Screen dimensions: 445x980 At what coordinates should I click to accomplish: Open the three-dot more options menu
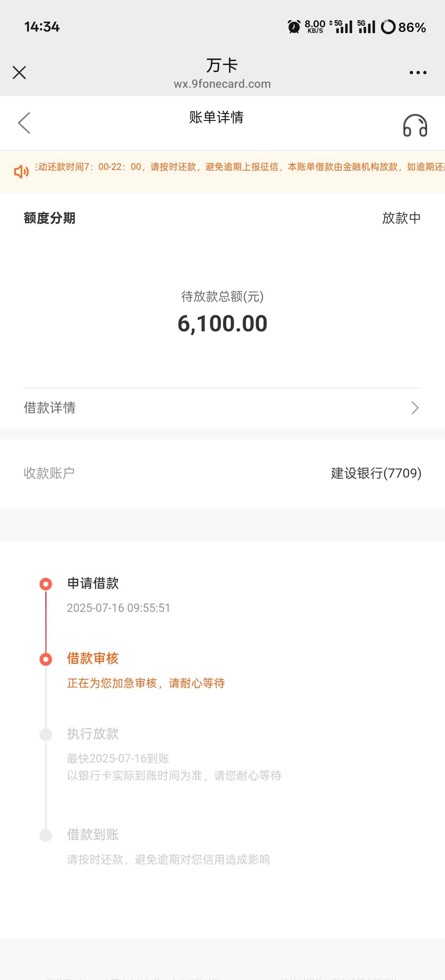pos(418,72)
